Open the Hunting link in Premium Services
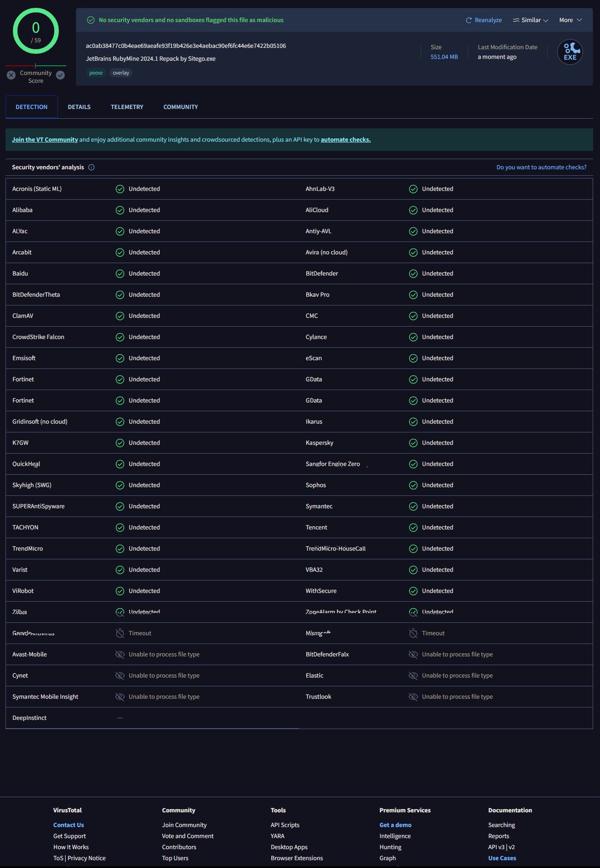 [x=390, y=847]
